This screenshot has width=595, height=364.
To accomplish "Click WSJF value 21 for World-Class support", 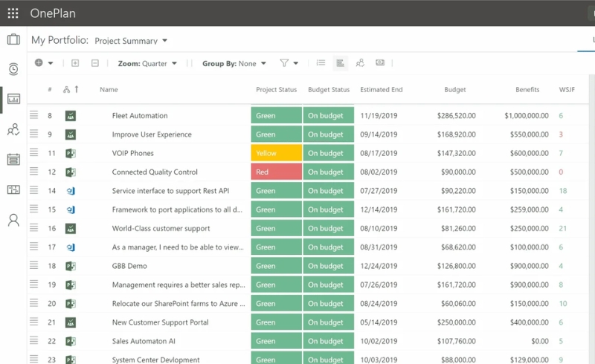I will [563, 228].
